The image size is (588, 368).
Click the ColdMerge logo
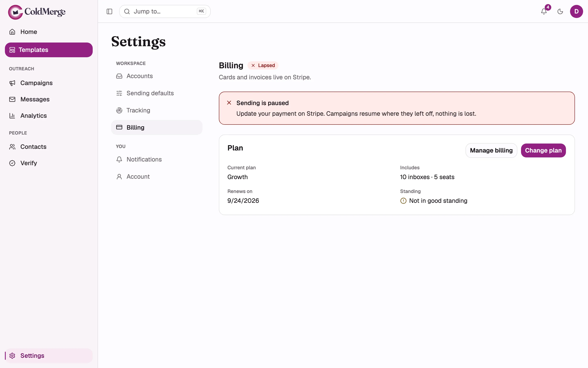coord(37,12)
